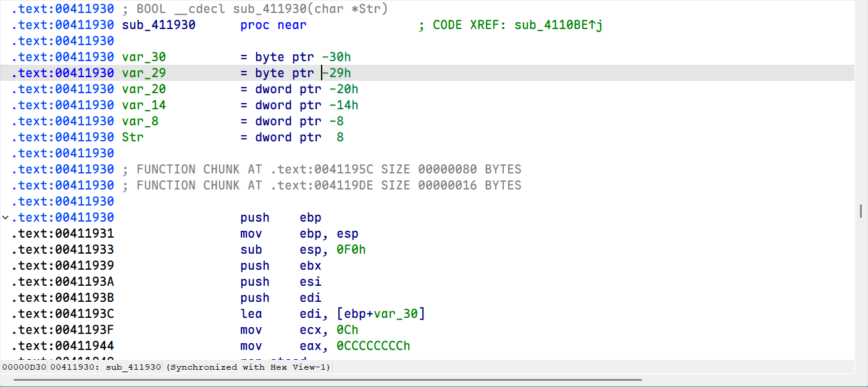Click the 0Ch operand in mov ecx

point(348,330)
